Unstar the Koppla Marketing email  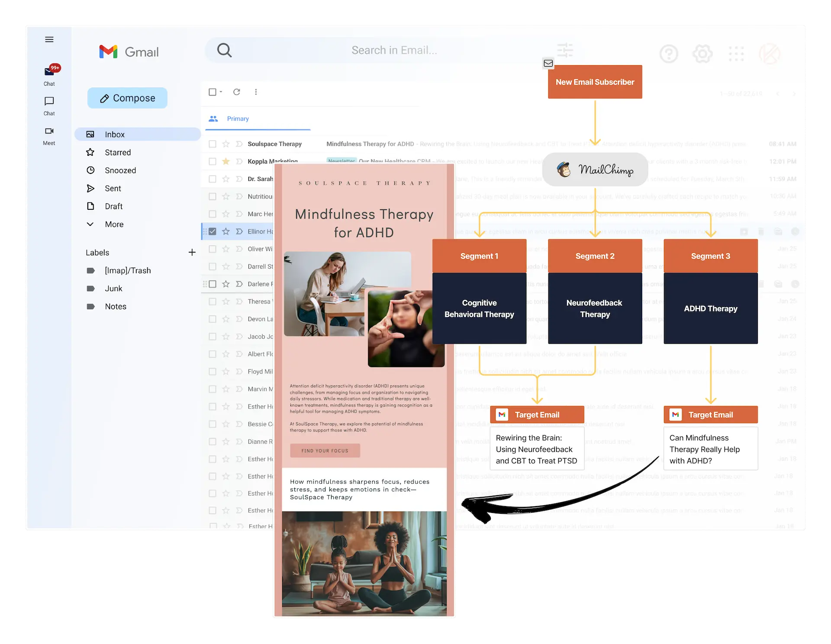point(226,161)
